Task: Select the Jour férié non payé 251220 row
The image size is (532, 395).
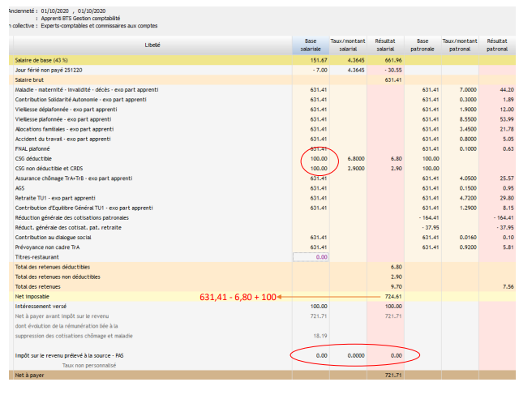Action: (x=49, y=70)
